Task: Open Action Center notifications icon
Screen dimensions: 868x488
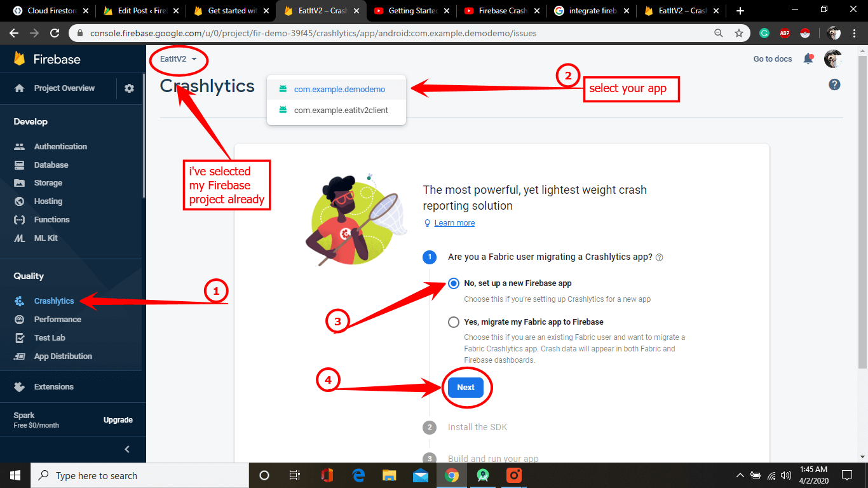Action: click(847, 475)
